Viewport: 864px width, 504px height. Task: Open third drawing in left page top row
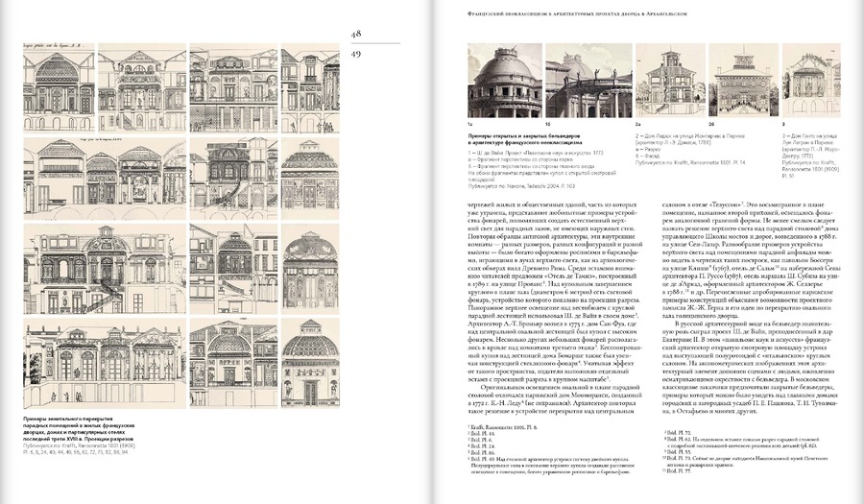[233, 87]
